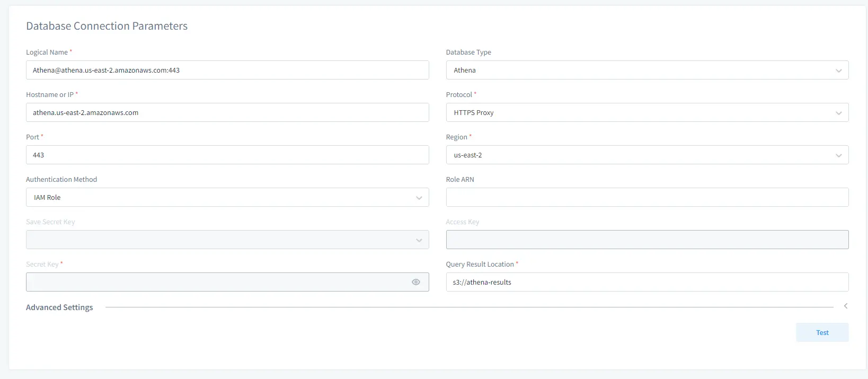Click the Role ARN label

(460, 179)
